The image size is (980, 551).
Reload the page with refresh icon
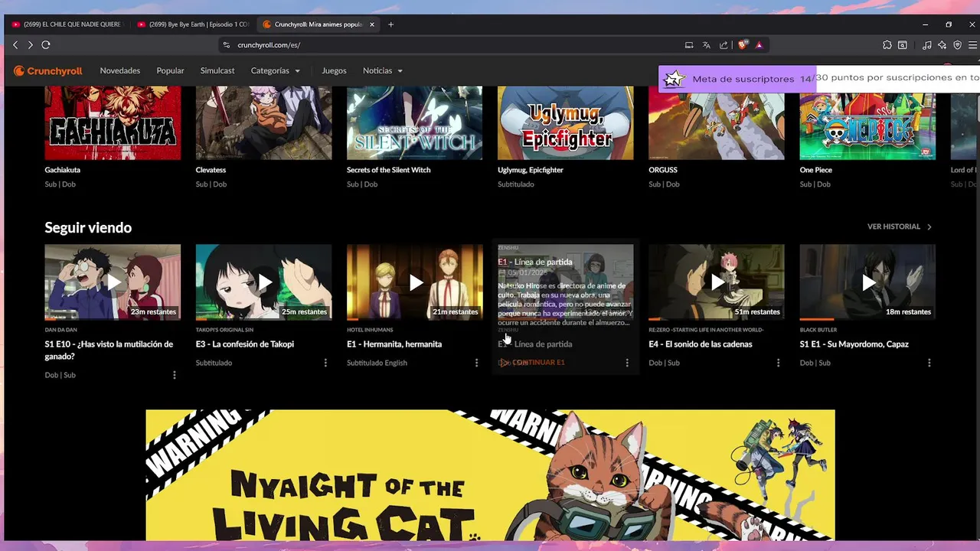(x=46, y=45)
